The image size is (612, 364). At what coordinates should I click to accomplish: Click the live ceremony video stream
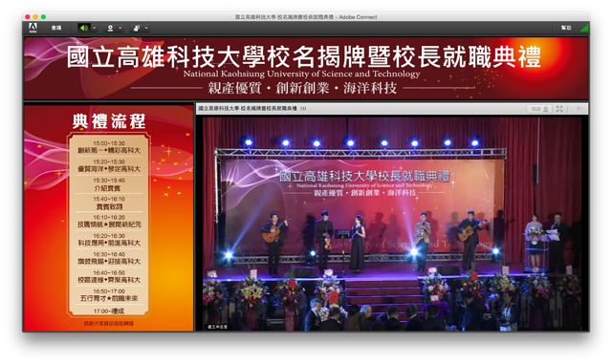click(x=392, y=224)
